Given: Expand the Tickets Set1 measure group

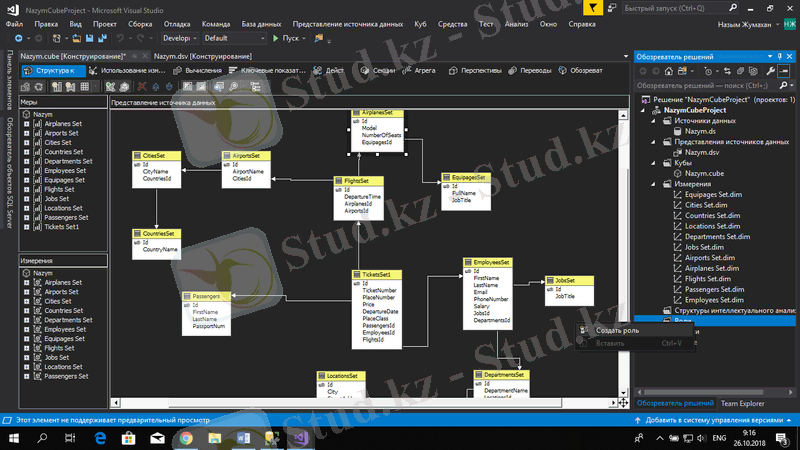Looking at the screenshot, I should [x=27, y=227].
